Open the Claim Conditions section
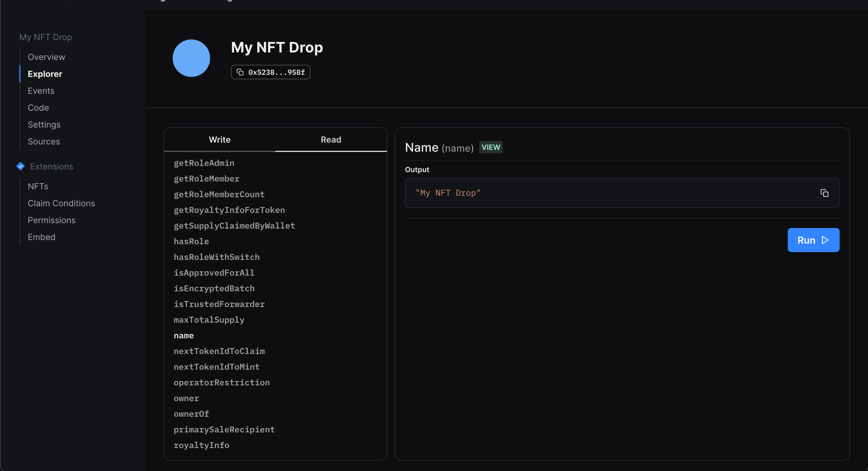This screenshot has width=868, height=471. coord(61,203)
